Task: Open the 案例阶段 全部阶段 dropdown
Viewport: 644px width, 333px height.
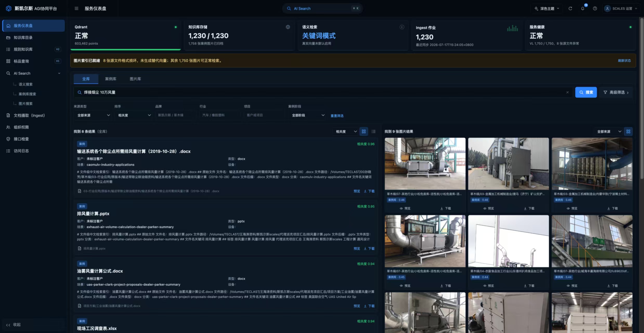Action: (308, 115)
